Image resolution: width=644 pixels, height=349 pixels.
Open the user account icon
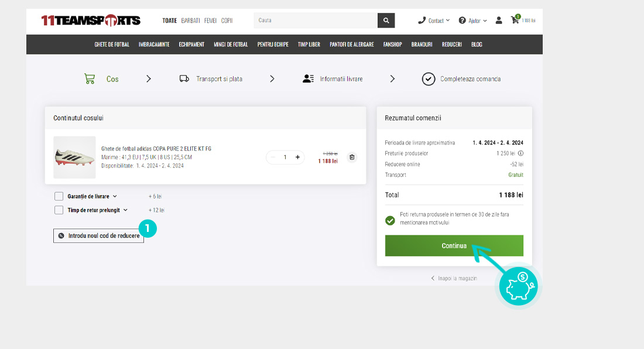tap(499, 20)
